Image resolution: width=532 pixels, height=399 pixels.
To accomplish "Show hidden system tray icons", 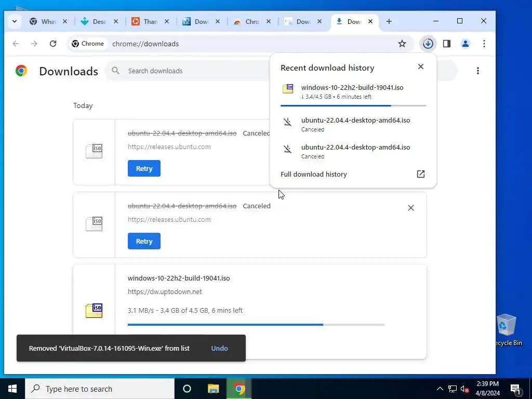I will pos(440,389).
